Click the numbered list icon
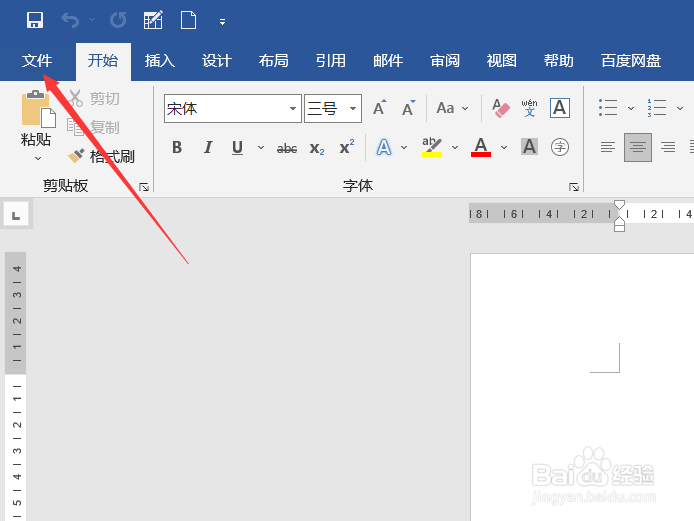Viewport: 694px width, 521px height. click(657, 108)
